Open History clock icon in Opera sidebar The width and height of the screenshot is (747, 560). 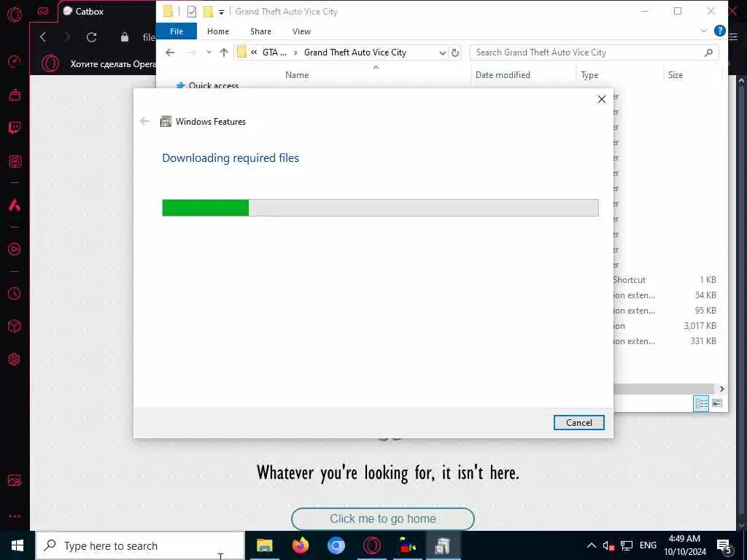point(15,293)
